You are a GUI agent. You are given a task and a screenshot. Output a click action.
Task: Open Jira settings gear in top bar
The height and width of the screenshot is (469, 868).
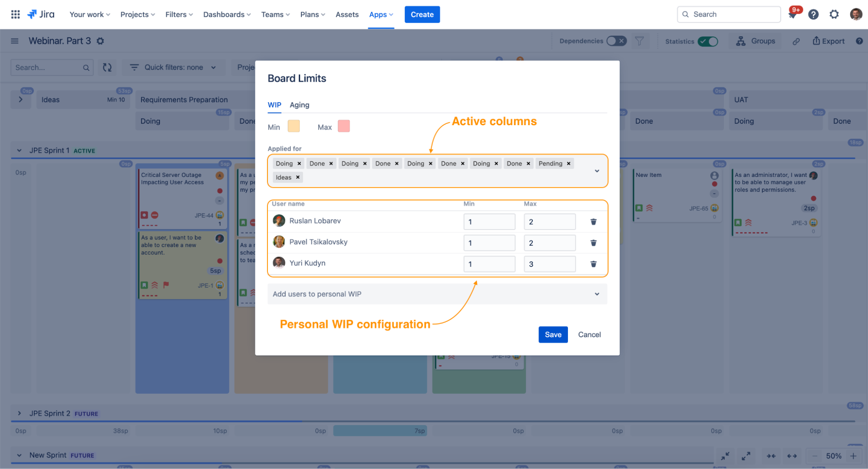click(834, 14)
